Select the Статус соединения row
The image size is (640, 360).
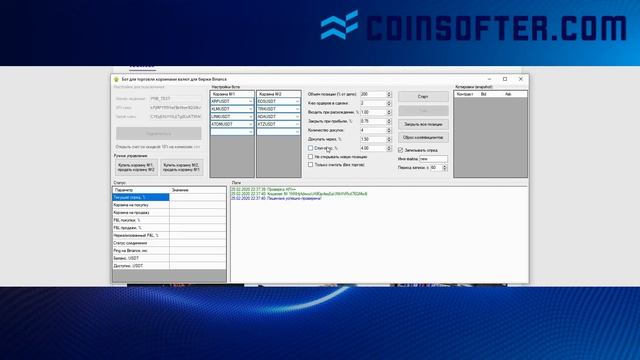tap(169, 243)
